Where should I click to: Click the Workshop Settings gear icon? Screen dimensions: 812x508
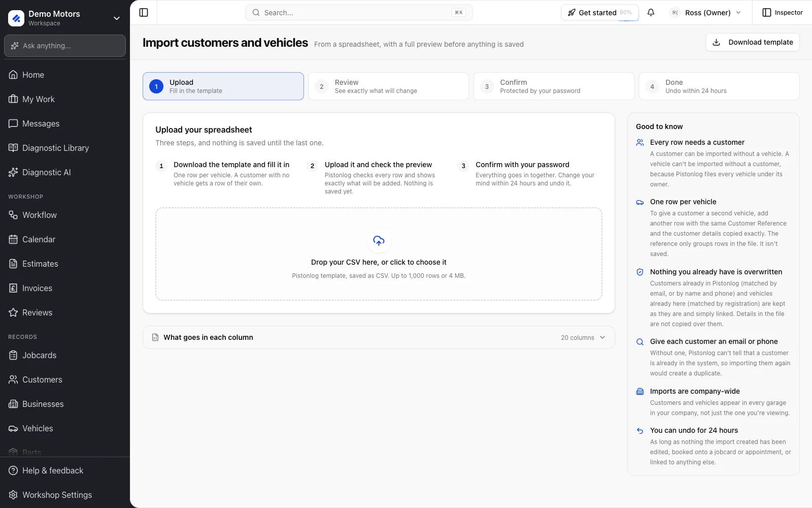coord(13,495)
